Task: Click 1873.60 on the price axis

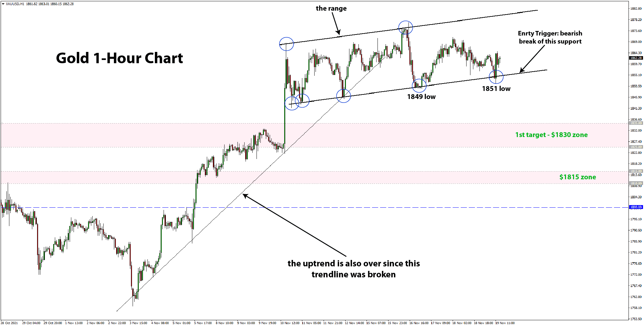Action: point(636,31)
